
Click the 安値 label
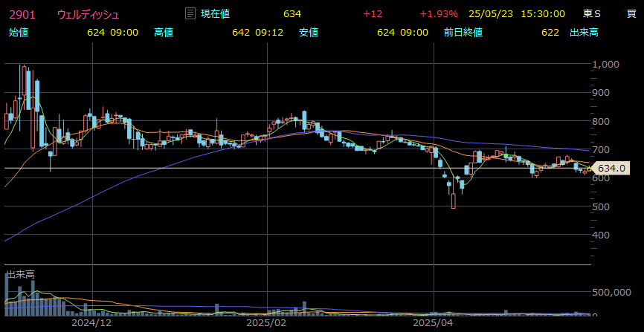click(x=309, y=33)
